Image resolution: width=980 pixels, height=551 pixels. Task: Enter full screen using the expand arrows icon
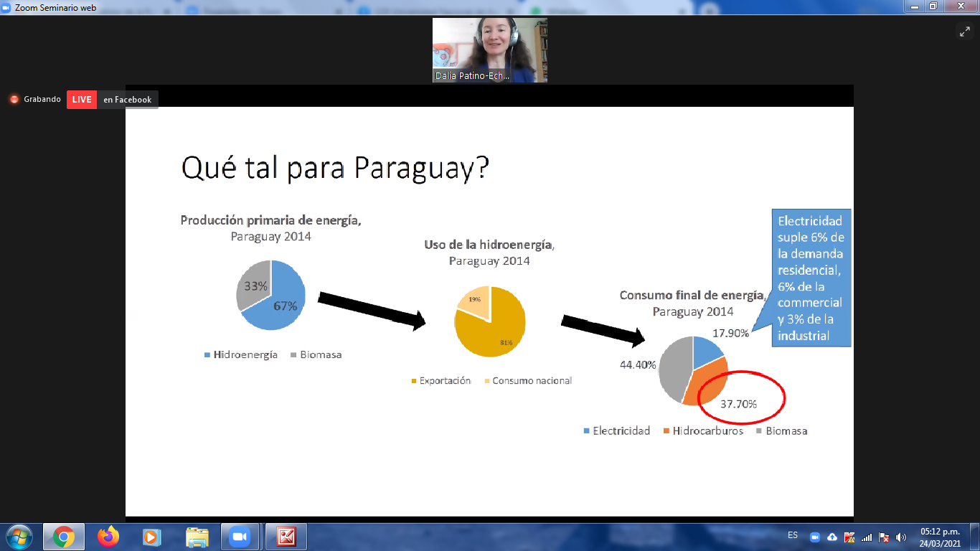964,32
